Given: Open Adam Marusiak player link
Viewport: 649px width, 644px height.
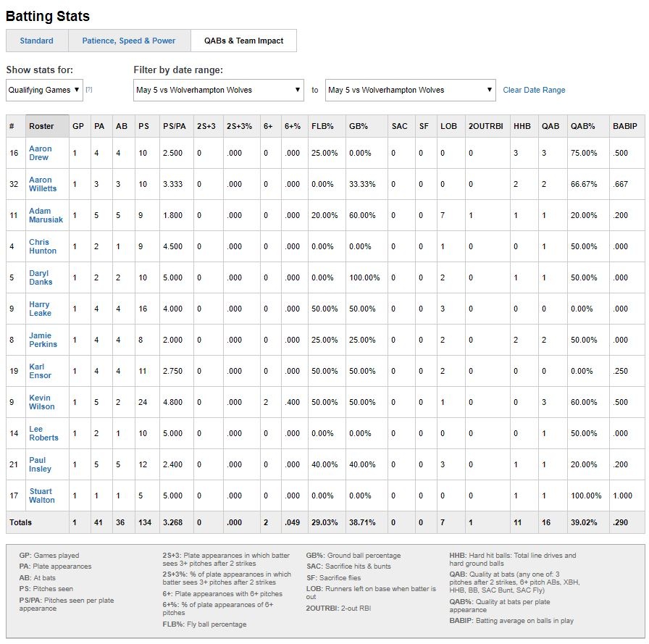Looking at the screenshot, I should pyautogui.click(x=46, y=215).
